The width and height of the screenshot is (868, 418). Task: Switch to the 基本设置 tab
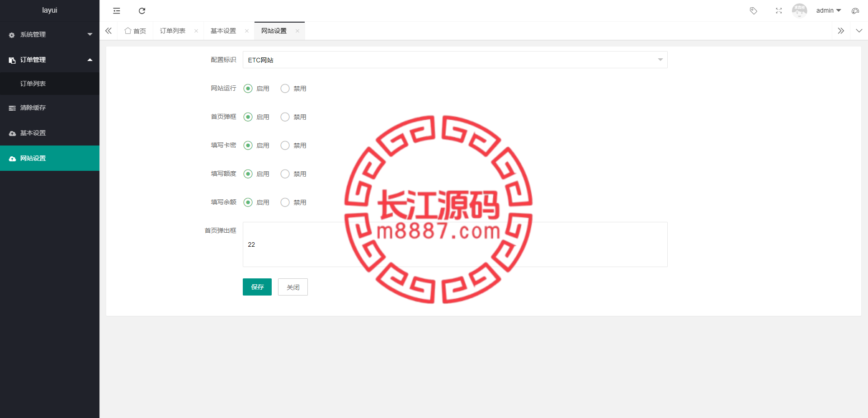(223, 31)
